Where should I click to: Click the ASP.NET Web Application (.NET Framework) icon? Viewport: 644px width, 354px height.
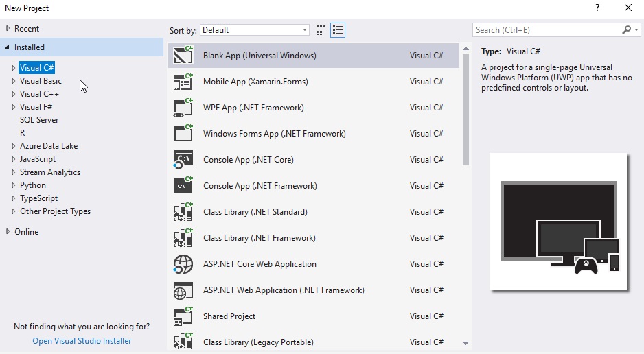pos(183,290)
